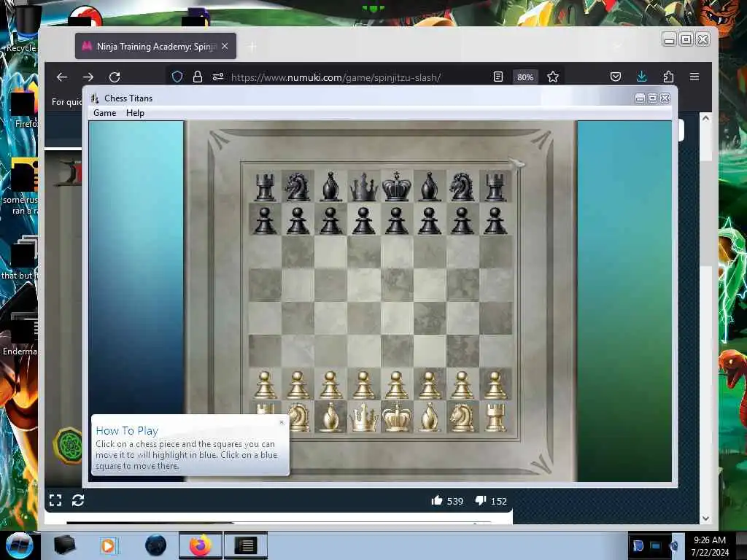Select the black pawn in front of the queen
Viewport: 747px width, 560px height.
(363, 220)
